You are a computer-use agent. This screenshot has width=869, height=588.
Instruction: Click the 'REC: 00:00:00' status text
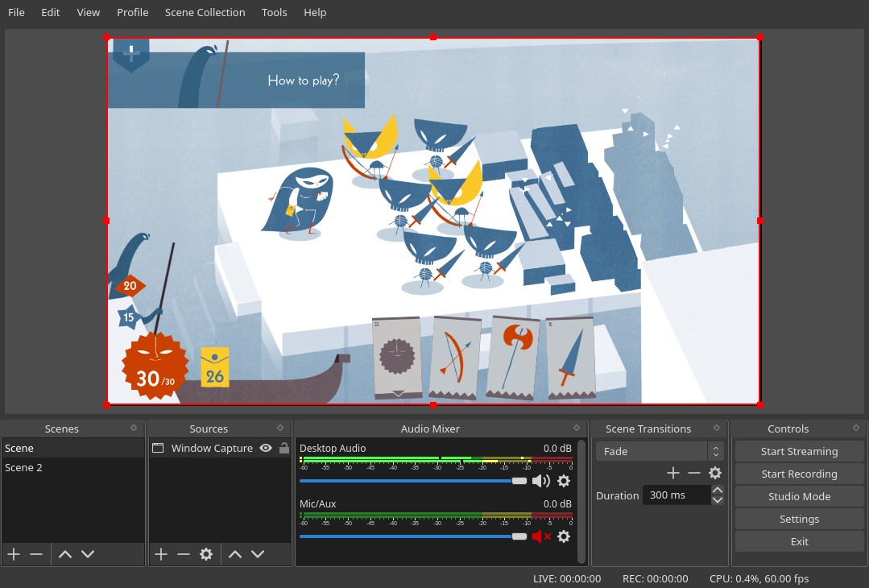pyautogui.click(x=655, y=578)
